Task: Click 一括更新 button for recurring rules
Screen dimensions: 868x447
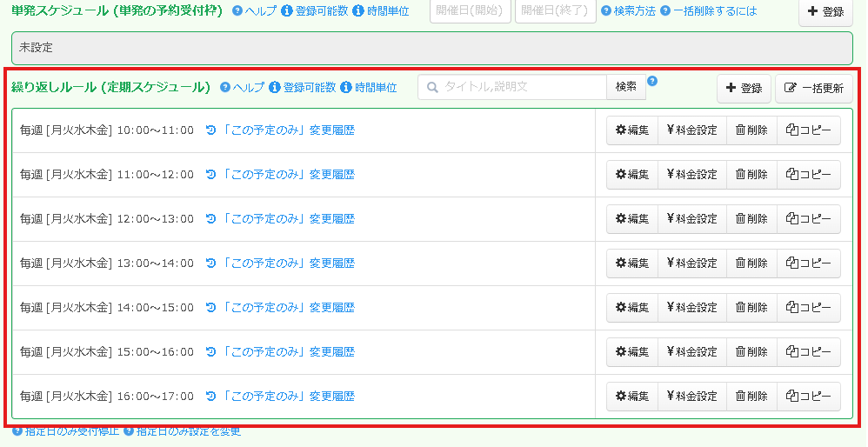Action: pos(813,88)
